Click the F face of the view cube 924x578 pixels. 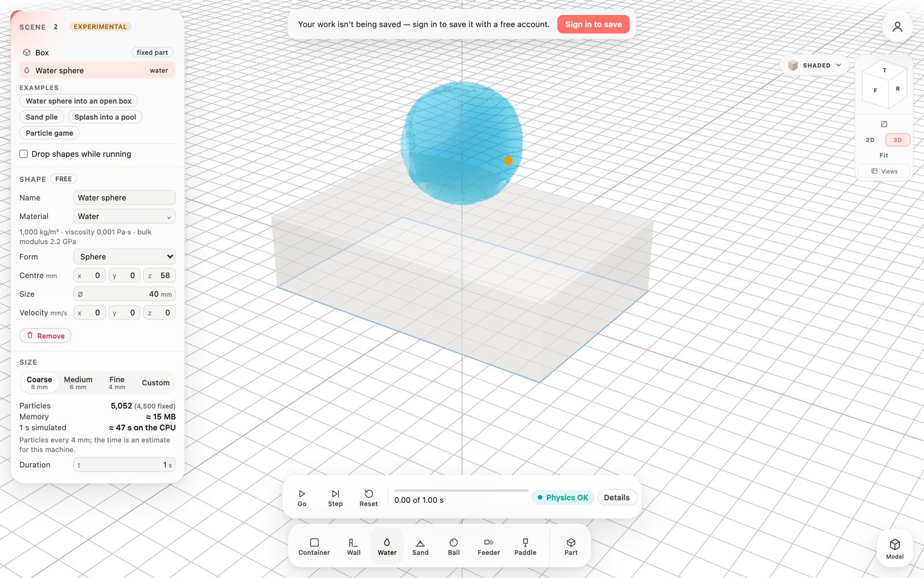pyautogui.click(x=875, y=91)
